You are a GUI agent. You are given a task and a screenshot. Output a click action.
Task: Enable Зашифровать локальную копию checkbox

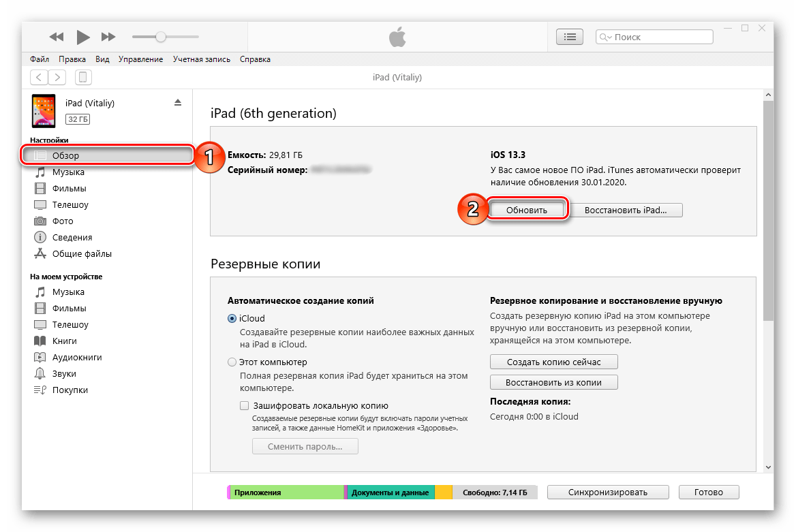coord(245,405)
